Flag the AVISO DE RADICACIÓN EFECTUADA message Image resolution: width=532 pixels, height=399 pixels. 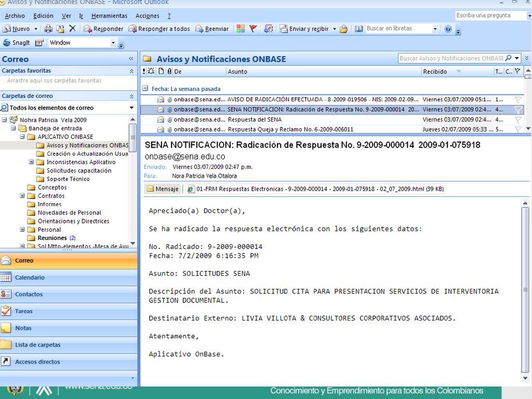click(x=518, y=99)
